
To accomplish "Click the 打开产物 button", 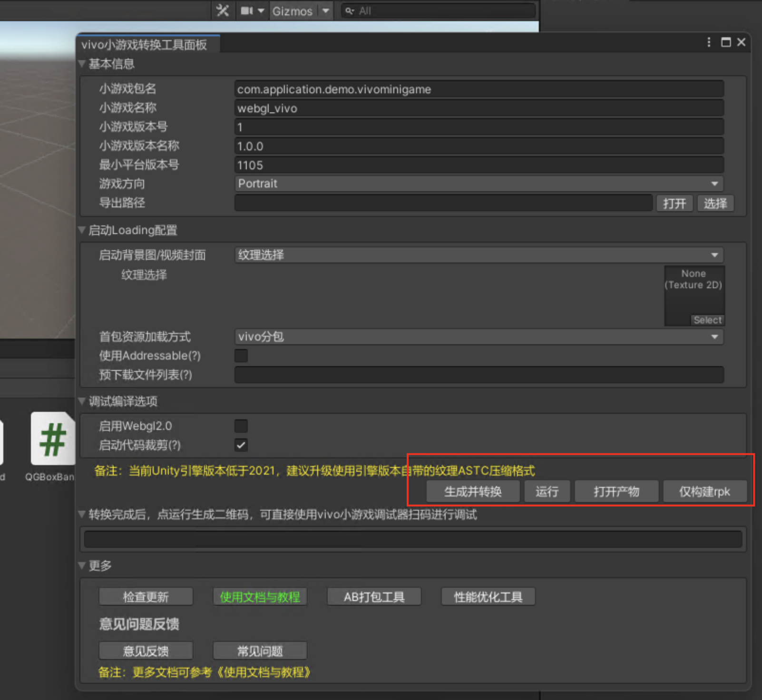I will click(x=616, y=491).
